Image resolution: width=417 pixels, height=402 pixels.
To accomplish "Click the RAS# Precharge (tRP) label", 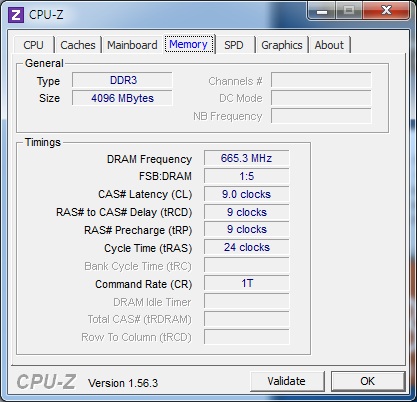I will click(x=138, y=230).
